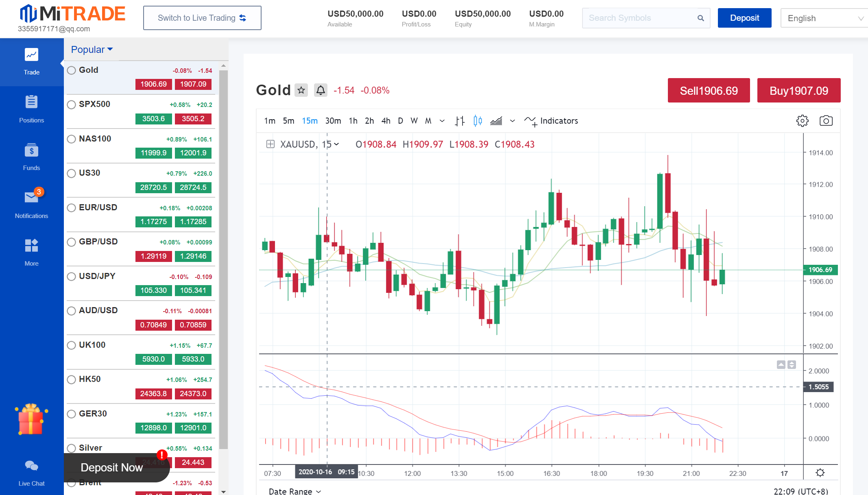868x495 pixels.
Task: Open chart settings gear icon
Action: pos(802,121)
